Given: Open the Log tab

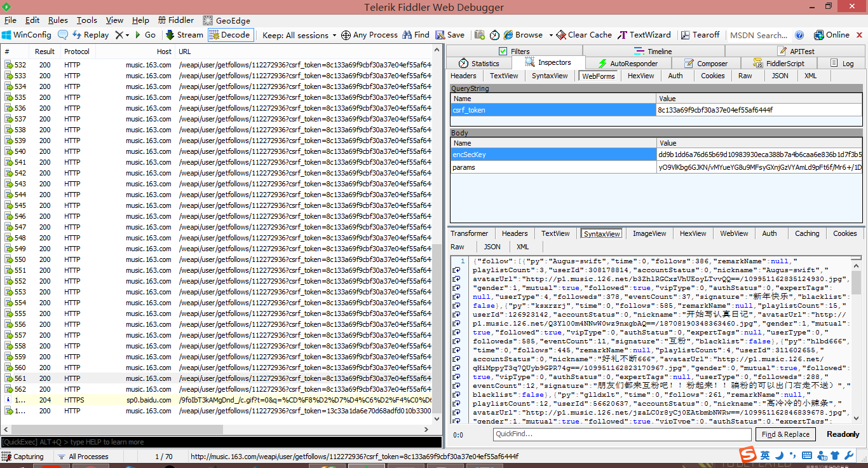Looking at the screenshot, I should click(x=842, y=64).
